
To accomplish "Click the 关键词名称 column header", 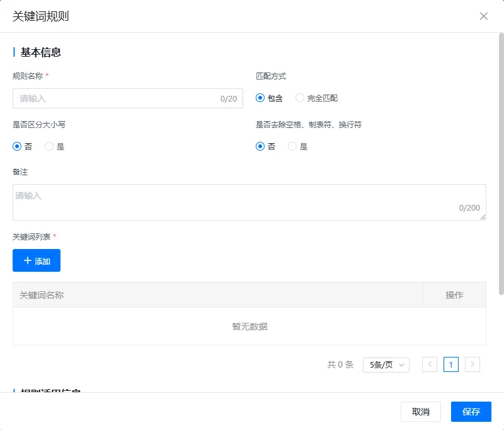I will [42, 295].
